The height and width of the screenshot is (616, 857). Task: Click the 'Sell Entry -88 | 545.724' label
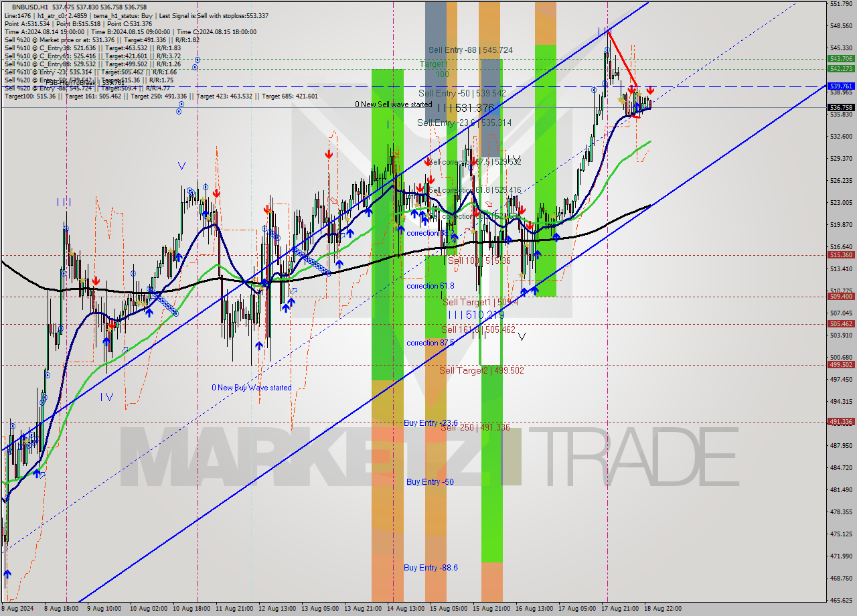point(471,50)
